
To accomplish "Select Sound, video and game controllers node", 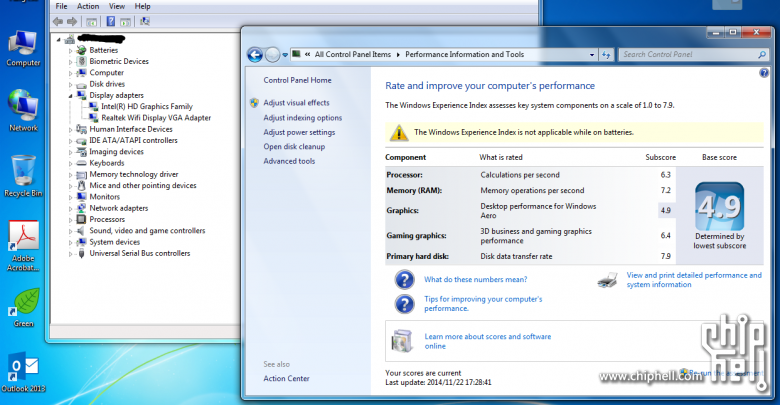I will click(147, 231).
